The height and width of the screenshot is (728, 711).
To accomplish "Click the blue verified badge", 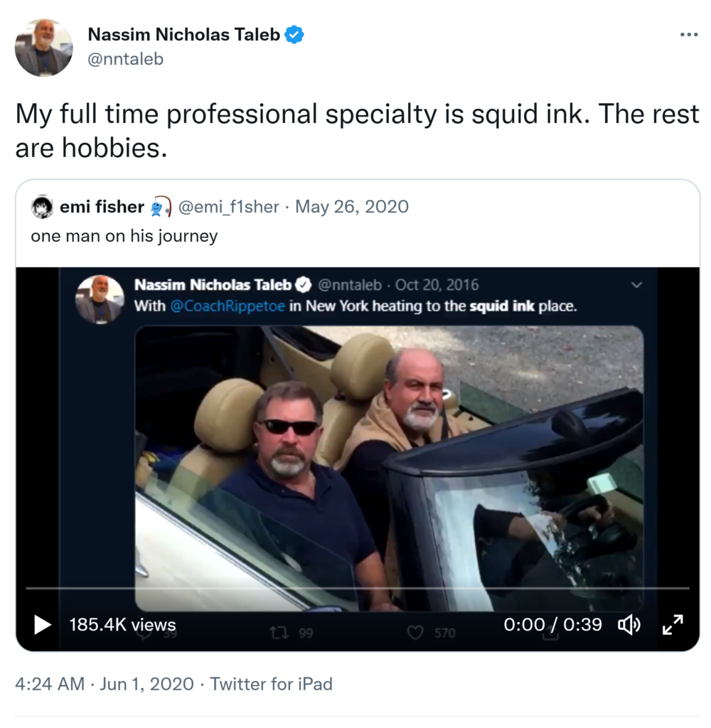I will click(x=294, y=35).
